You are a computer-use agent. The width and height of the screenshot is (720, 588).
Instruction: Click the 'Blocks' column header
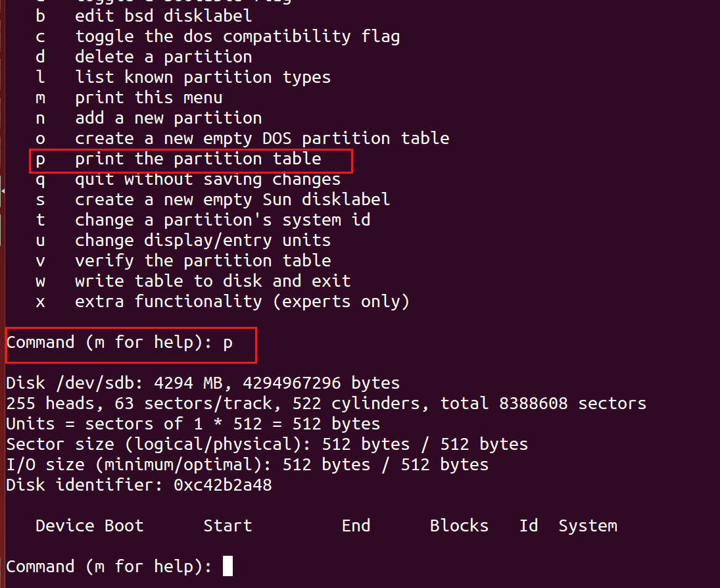coord(459,526)
